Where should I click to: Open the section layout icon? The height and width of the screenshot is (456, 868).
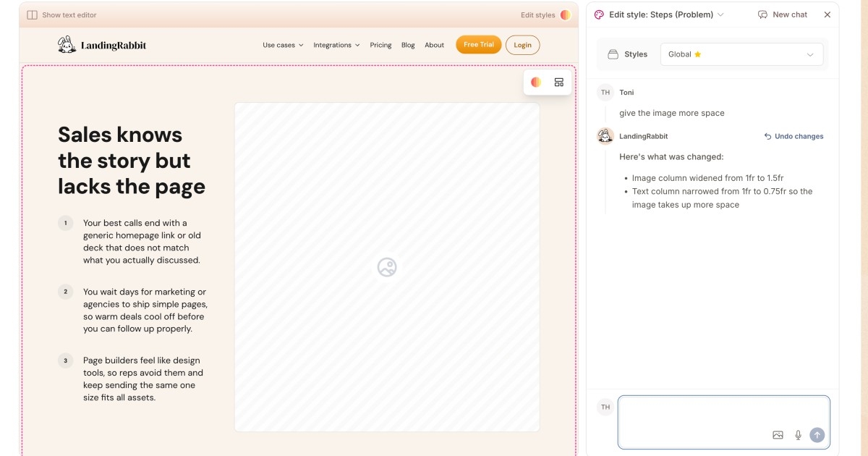click(559, 83)
